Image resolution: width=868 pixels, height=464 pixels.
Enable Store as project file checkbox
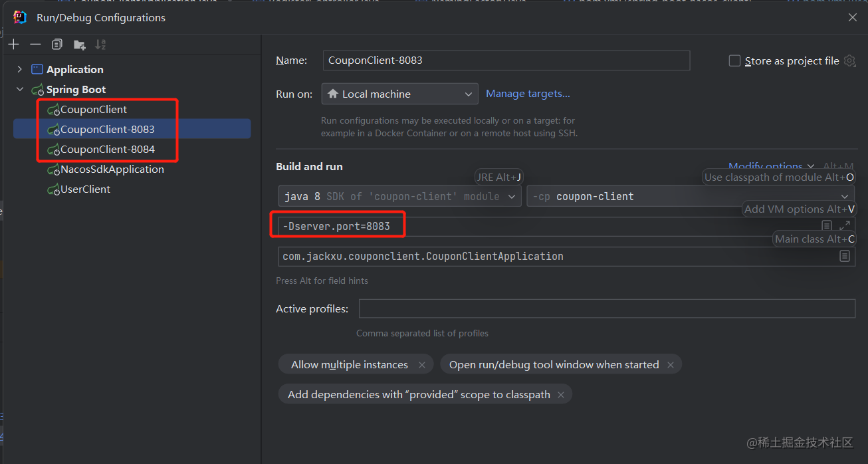(x=734, y=60)
